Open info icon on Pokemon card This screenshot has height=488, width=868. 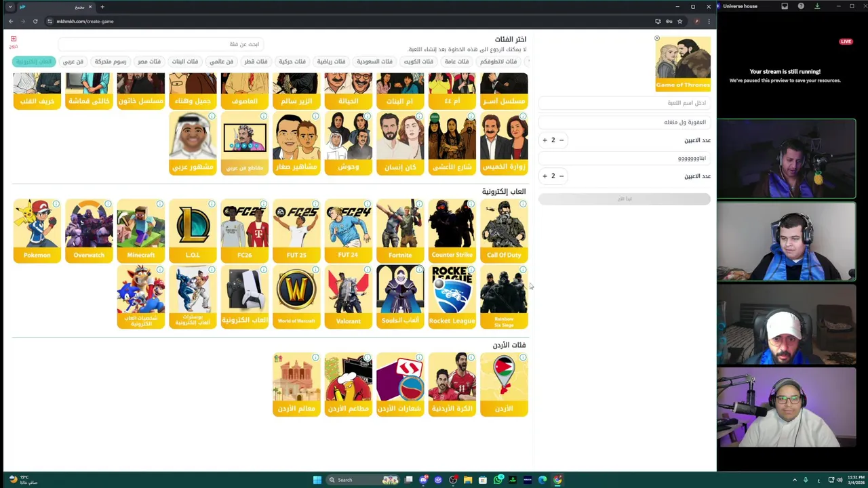(x=56, y=204)
